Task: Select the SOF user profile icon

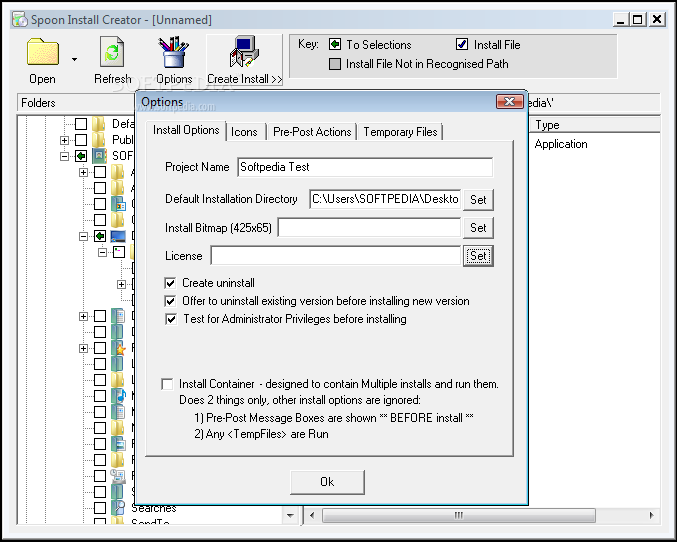Action: pos(99,156)
